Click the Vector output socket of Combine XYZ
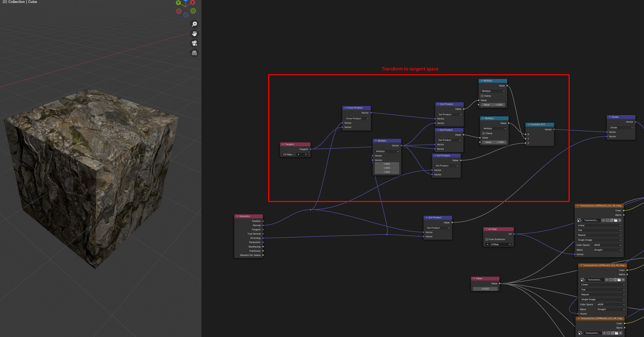This screenshot has height=337, width=644. pyautogui.click(x=554, y=129)
